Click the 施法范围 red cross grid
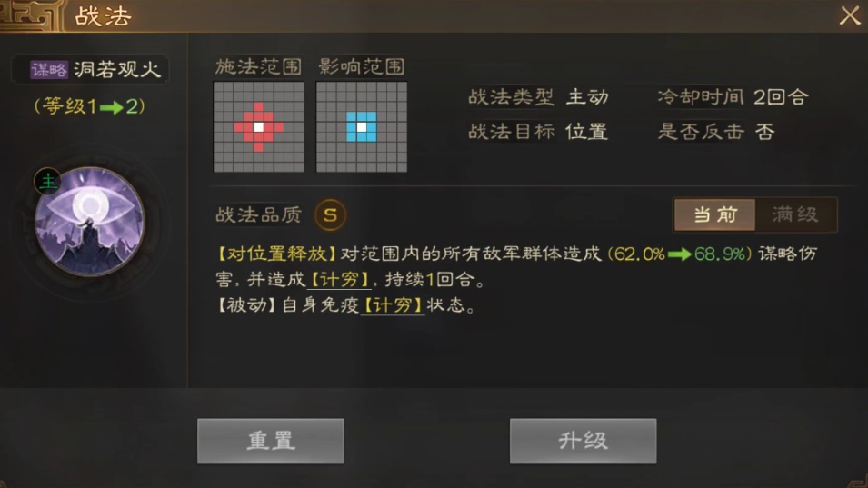The width and height of the screenshot is (868, 488). [258, 127]
